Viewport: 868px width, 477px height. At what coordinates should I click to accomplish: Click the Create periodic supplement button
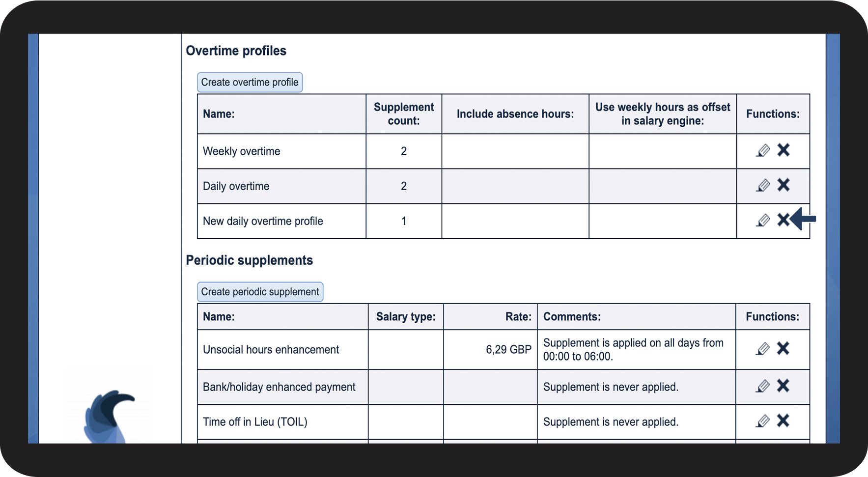point(260,292)
